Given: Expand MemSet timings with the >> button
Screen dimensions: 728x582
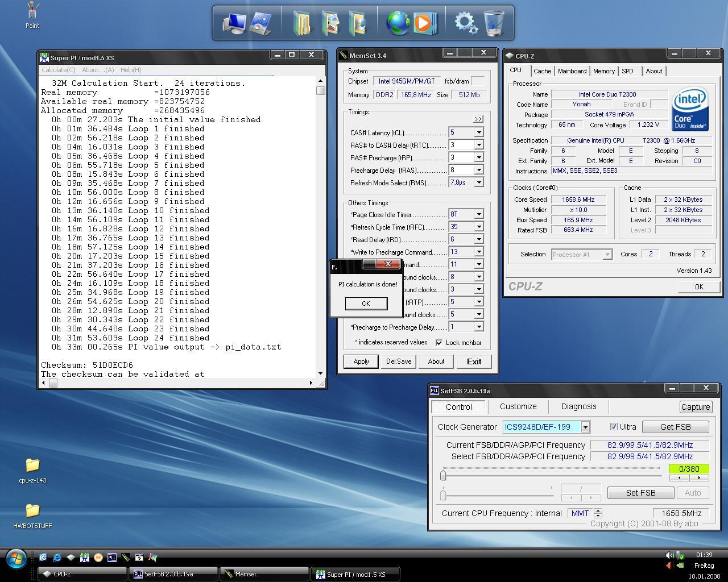Looking at the screenshot, I should [x=478, y=119].
